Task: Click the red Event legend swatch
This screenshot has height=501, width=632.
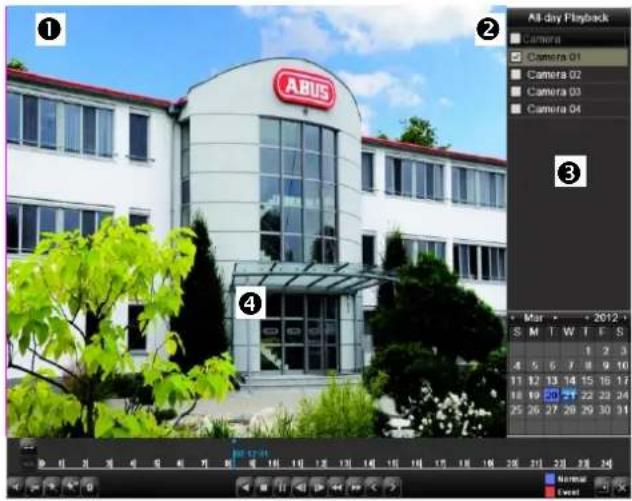Action: 550,492
